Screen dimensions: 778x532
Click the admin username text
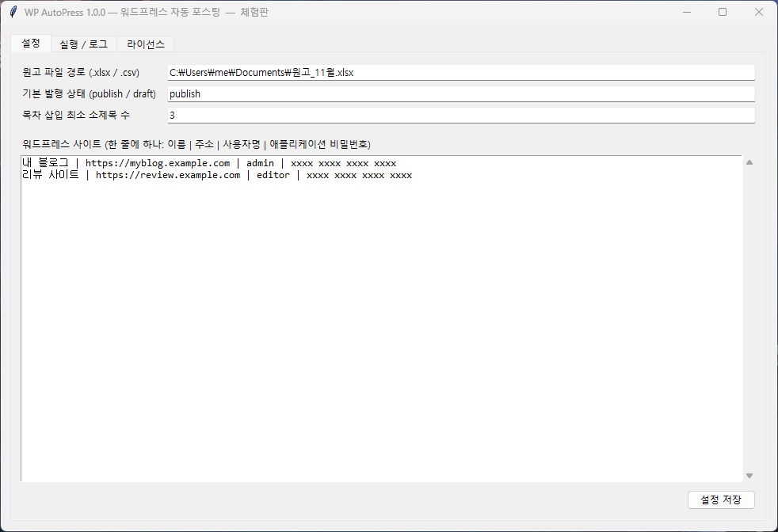tap(260, 163)
